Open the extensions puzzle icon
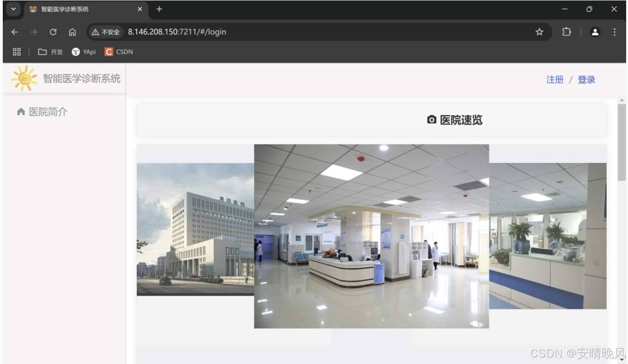 click(566, 32)
